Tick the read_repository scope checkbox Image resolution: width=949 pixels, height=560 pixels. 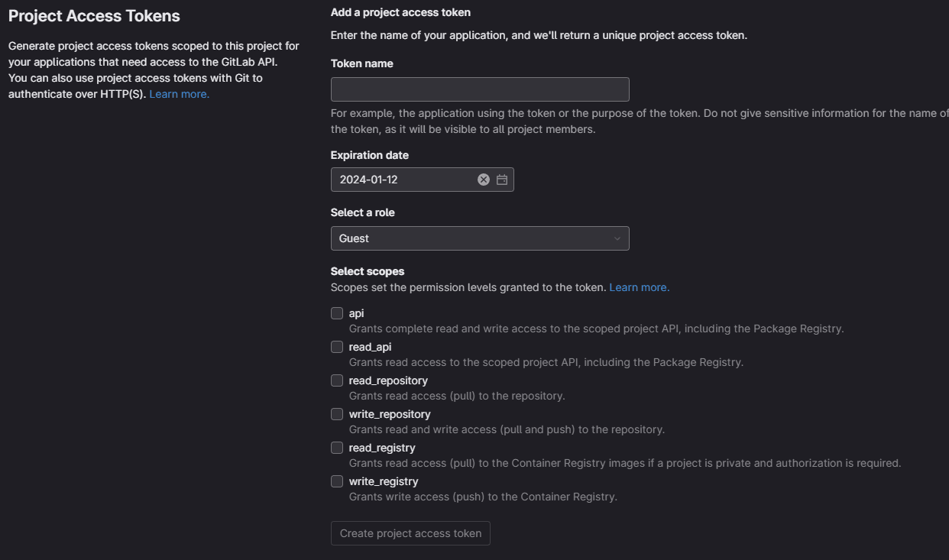(337, 380)
